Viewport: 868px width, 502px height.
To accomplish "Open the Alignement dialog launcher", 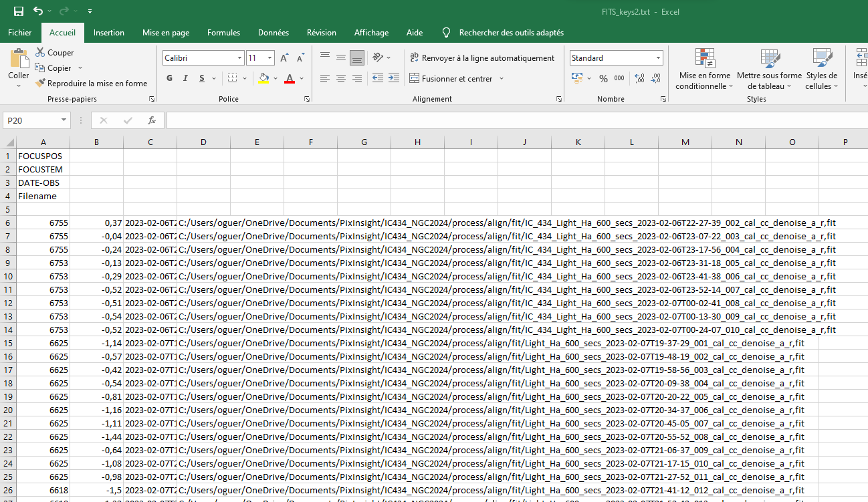I will tap(559, 99).
